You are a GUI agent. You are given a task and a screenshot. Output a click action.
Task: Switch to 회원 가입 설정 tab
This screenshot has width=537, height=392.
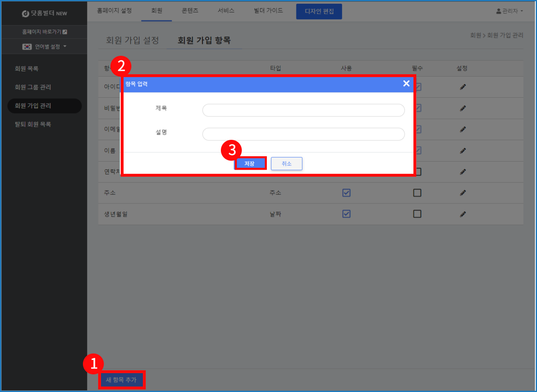click(x=132, y=40)
